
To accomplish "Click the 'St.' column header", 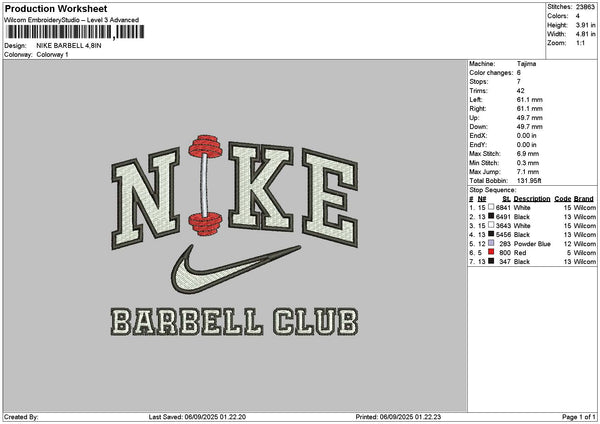I will coord(507,199).
